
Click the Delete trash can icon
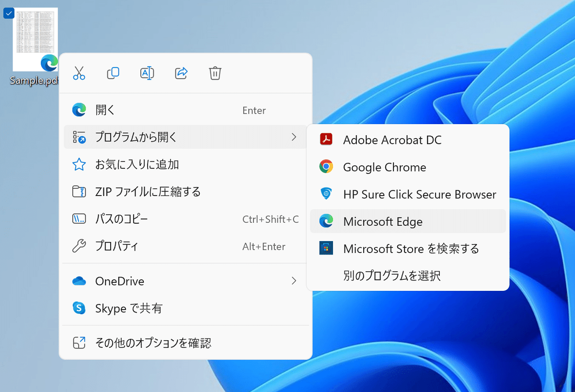pyautogui.click(x=215, y=73)
